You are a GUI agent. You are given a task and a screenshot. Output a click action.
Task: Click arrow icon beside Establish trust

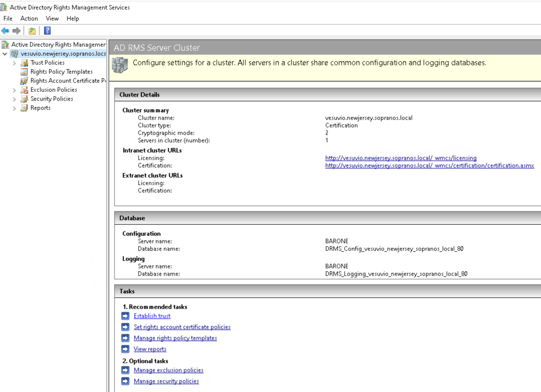pos(125,316)
